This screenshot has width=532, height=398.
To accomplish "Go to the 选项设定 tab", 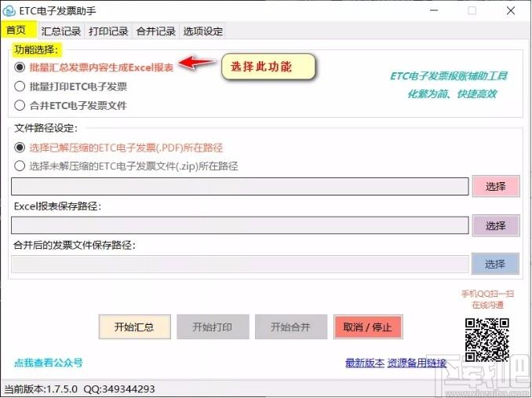I will pos(203,31).
